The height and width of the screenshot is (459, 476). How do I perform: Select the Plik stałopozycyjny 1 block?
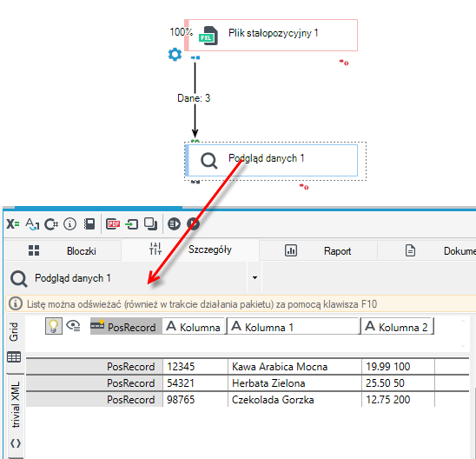tap(271, 36)
